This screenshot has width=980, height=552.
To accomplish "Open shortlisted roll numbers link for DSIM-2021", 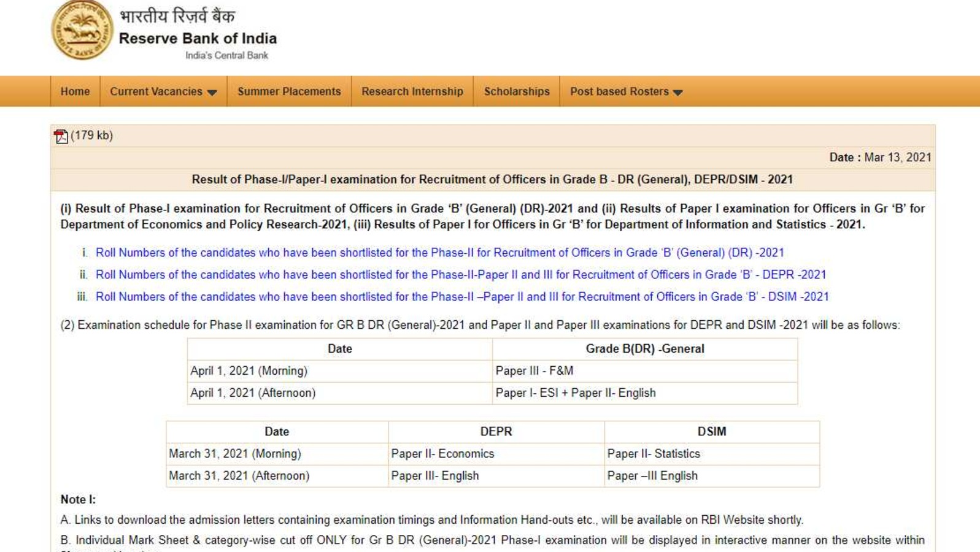I will point(462,297).
